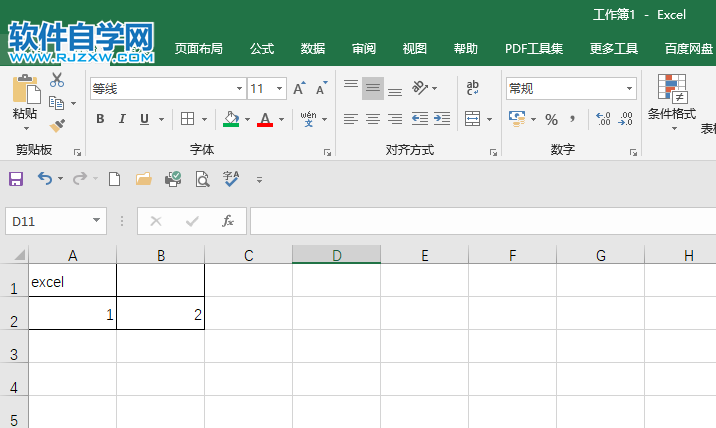Copy selection using the copy icon
The image size is (716, 428).
click(x=56, y=103)
